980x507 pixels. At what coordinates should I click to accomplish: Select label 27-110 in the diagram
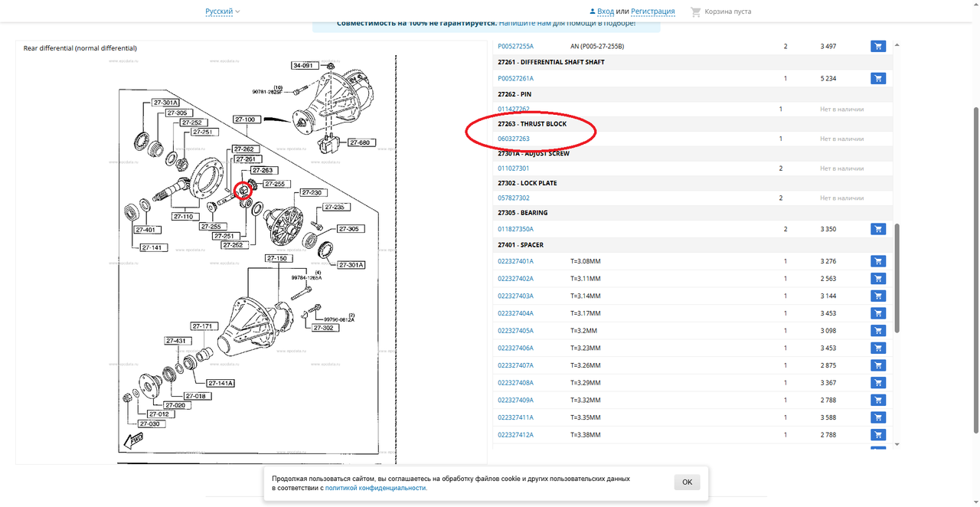(185, 217)
